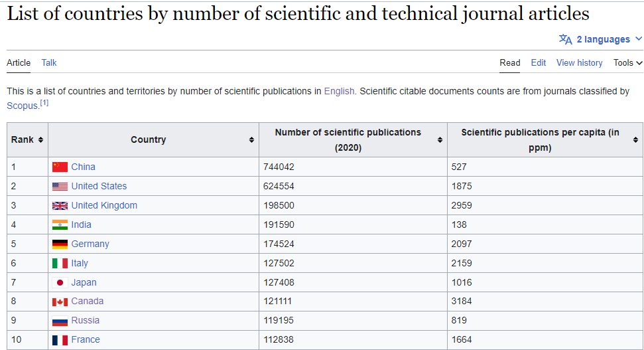Open the Japan country link
The image size is (644, 350).
tap(84, 282)
